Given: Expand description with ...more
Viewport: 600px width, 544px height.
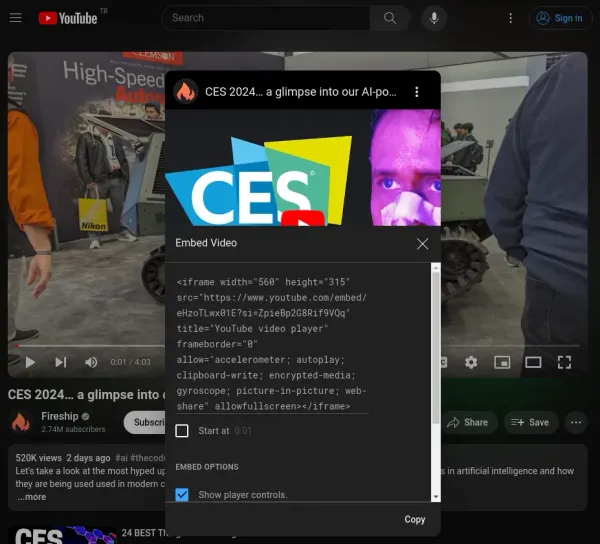Looking at the screenshot, I should coord(31,497).
